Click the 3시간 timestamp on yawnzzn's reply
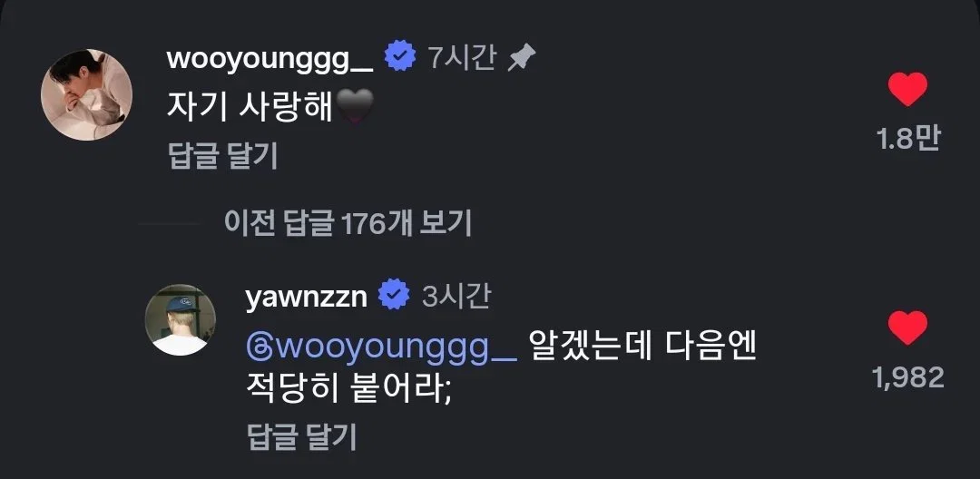Image resolution: width=980 pixels, height=479 pixels. 456,297
